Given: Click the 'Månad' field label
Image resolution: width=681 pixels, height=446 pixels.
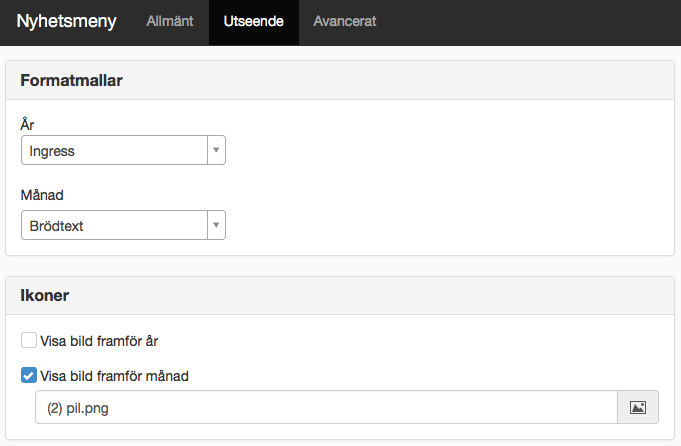Looking at the screenshot, I should point(42,195).
